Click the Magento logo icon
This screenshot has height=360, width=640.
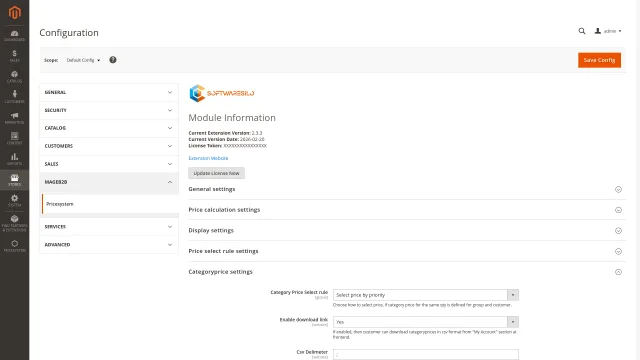[x=14, y=12]
